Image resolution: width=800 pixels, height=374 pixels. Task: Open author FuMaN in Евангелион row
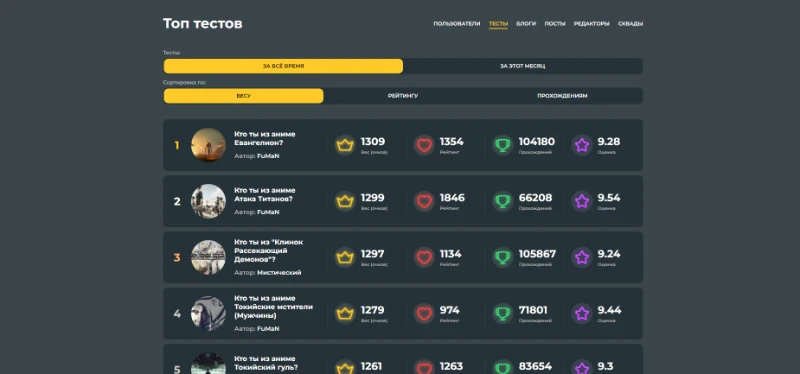tap(268, 156)
